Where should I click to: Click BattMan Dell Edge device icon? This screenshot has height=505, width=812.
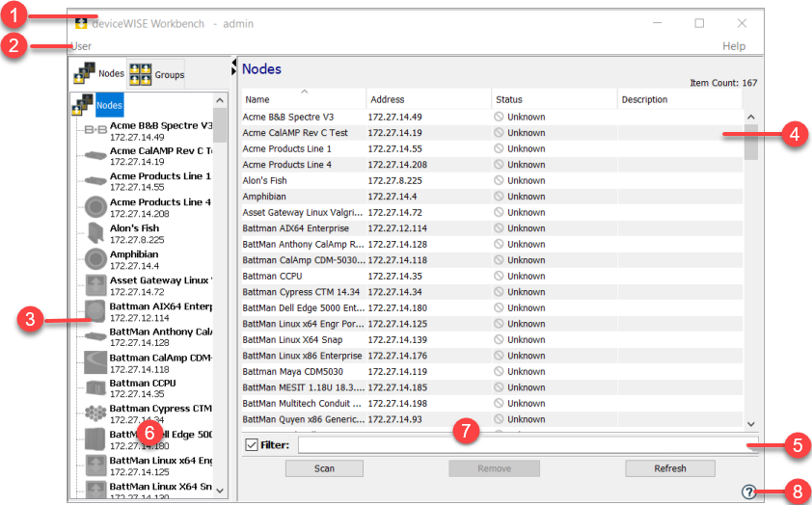95,439
